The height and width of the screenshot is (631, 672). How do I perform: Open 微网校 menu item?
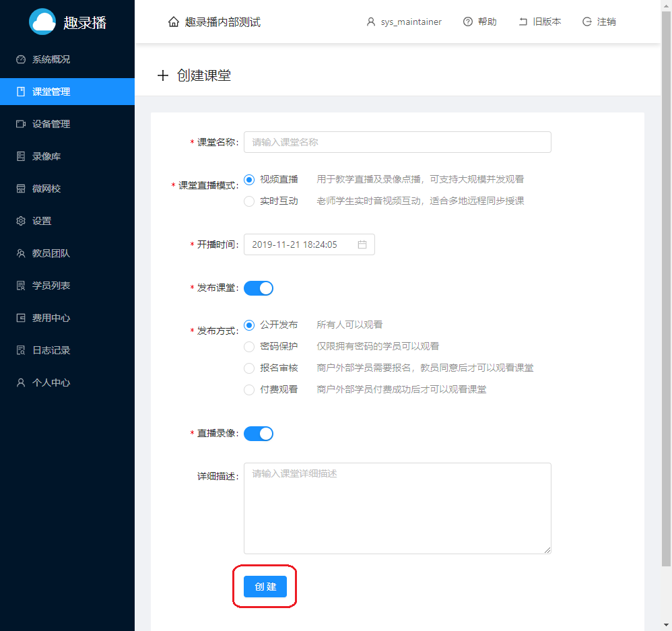(67, 189)
